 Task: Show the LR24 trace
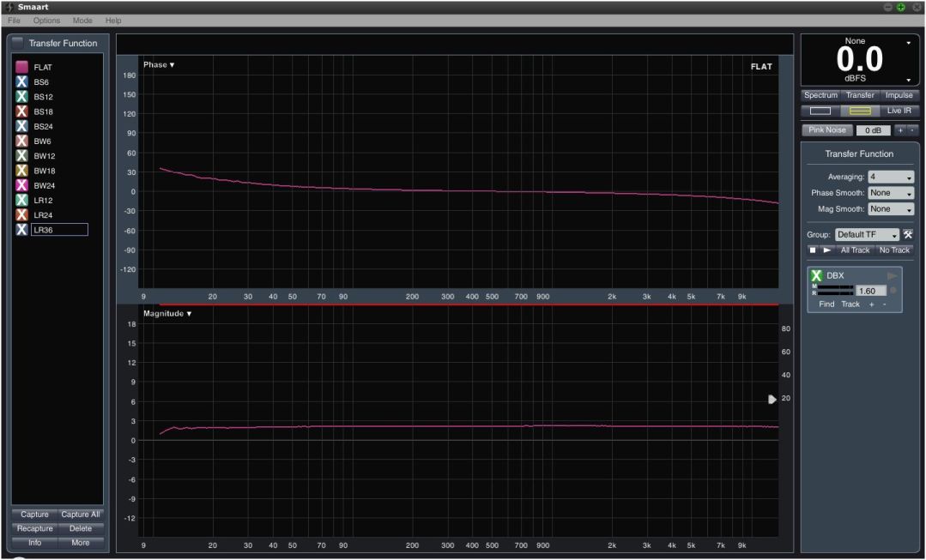tap(21, 214)
